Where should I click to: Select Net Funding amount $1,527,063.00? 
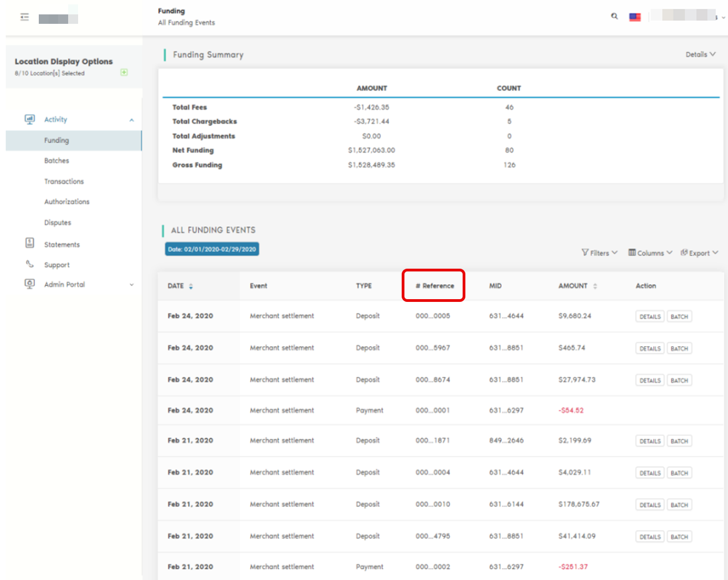coord(371,150)
